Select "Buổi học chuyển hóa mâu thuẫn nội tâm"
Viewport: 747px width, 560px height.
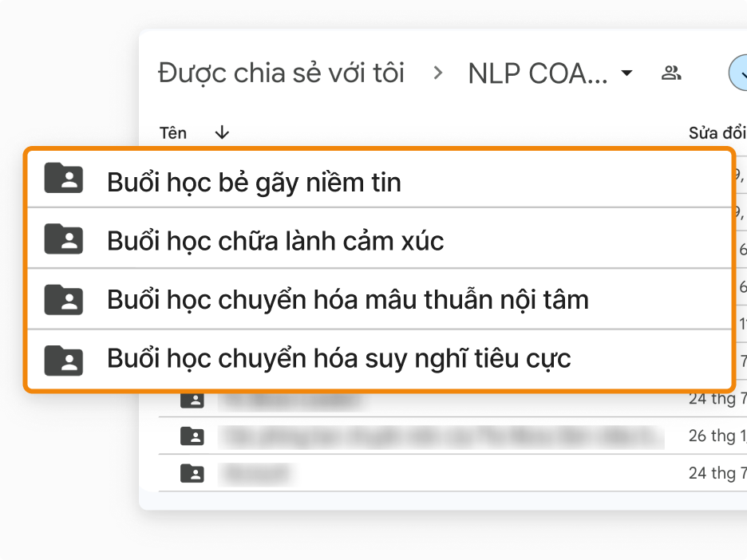pos(347,300)
